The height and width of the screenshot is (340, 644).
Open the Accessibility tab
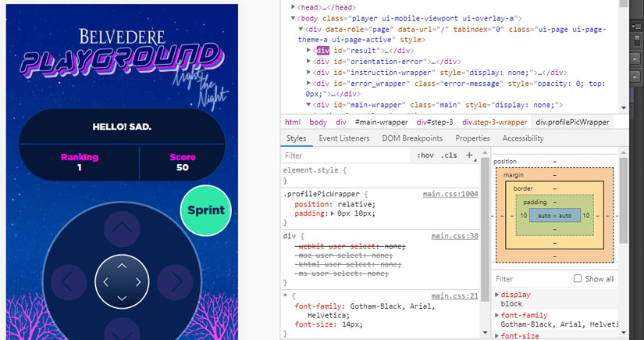523,138
